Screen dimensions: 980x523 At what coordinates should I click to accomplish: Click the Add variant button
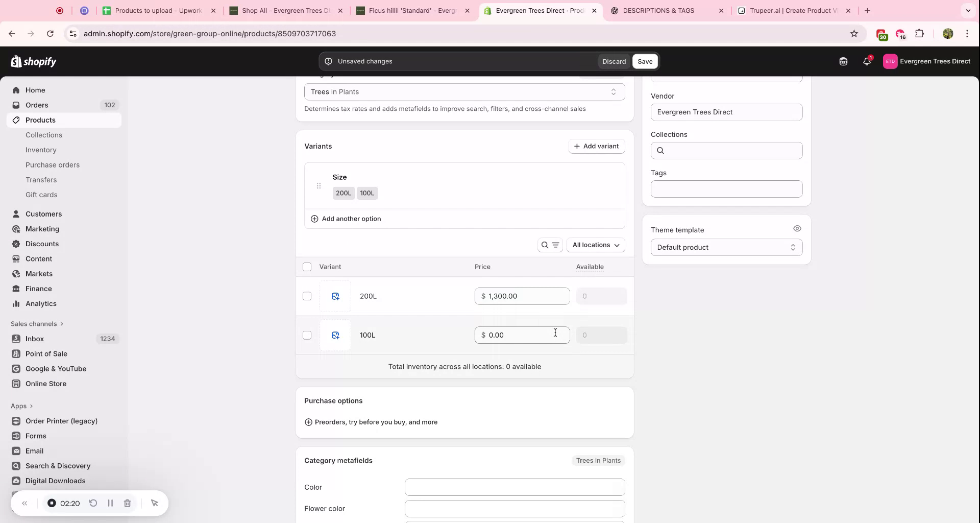point(596,146)
